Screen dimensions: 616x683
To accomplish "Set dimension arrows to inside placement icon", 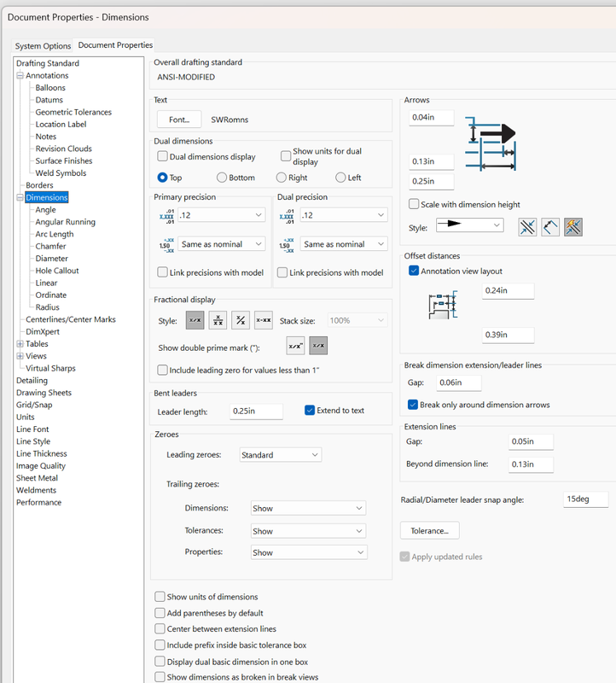I will click(x=550, y=226).
